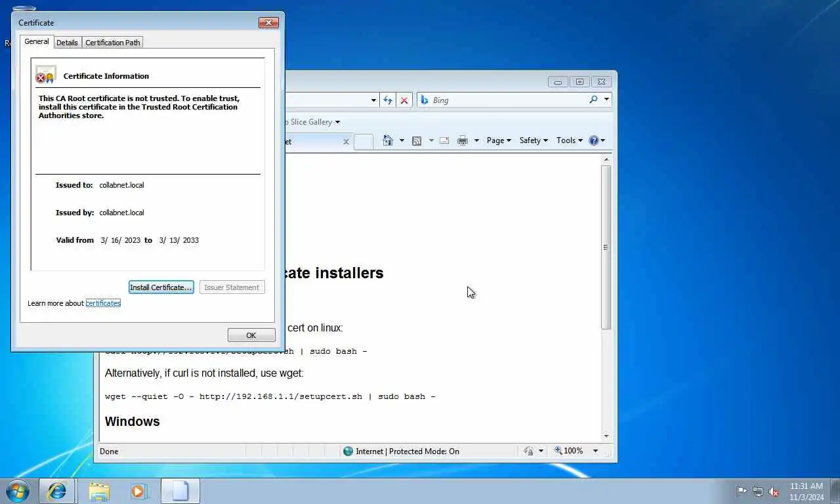Click Internet Protected Mode status globe icon
Image resolution: width=840 pixels, height=504 pixels.
(348, 451)
